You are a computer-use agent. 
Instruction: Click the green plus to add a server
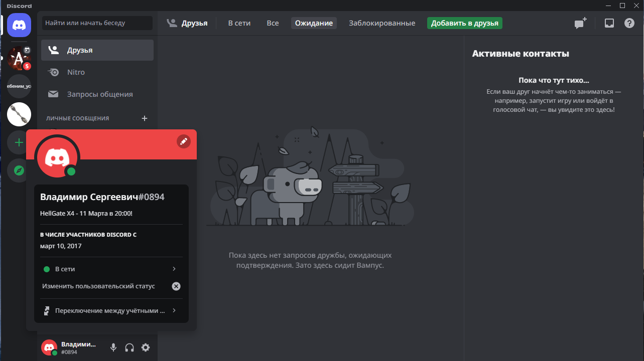19,142
